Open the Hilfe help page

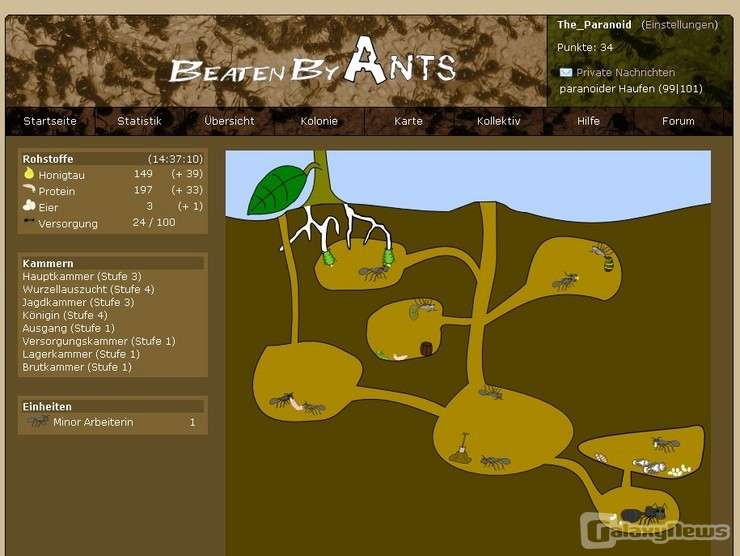pos(588,121)
